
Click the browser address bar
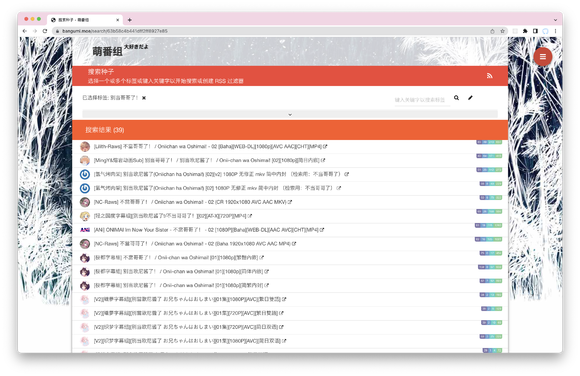(274, 31)
